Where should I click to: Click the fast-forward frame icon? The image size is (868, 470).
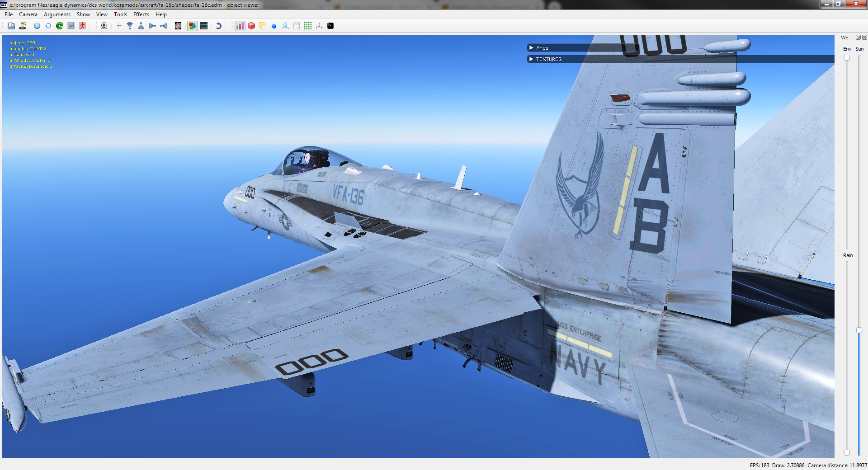point(71,26)
